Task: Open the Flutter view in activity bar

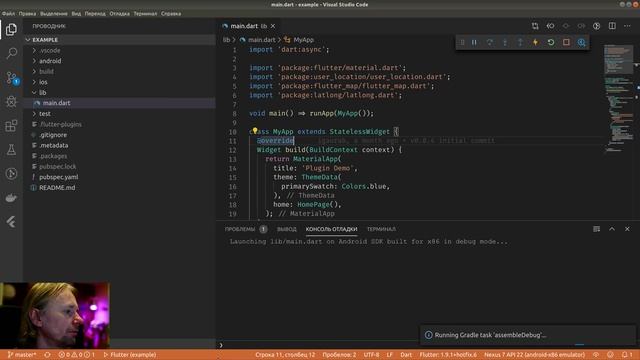Action: pos(11,222)
